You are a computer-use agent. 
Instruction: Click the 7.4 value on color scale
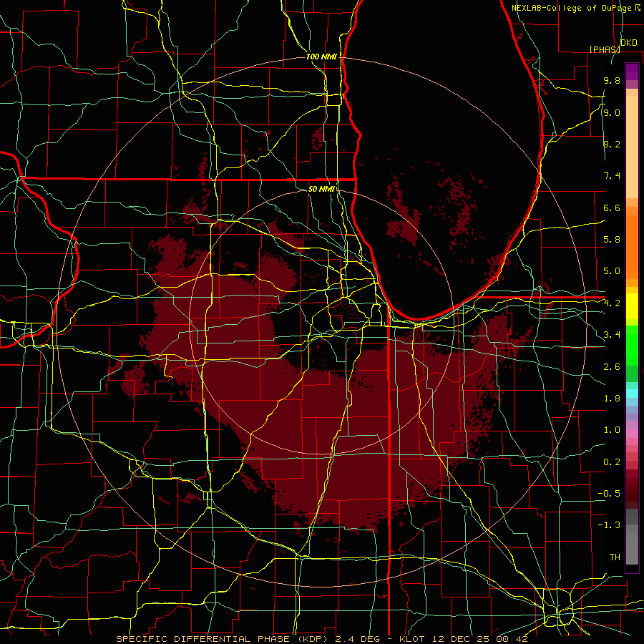click(x=612, y=176)
